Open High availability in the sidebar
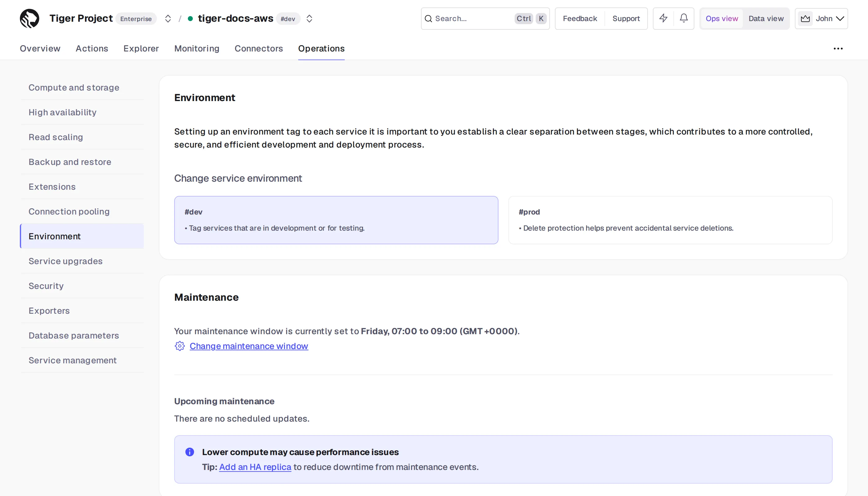The image size is (868, 496). pos(82,113)
